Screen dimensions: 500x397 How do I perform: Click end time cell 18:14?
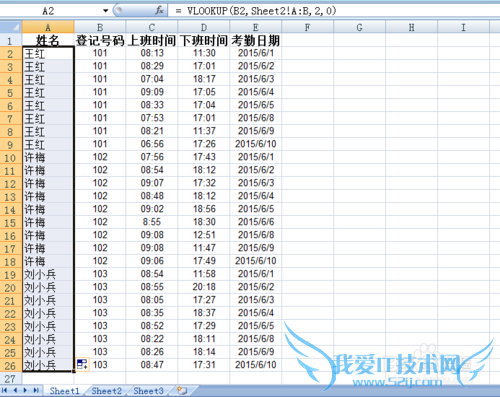204,352
